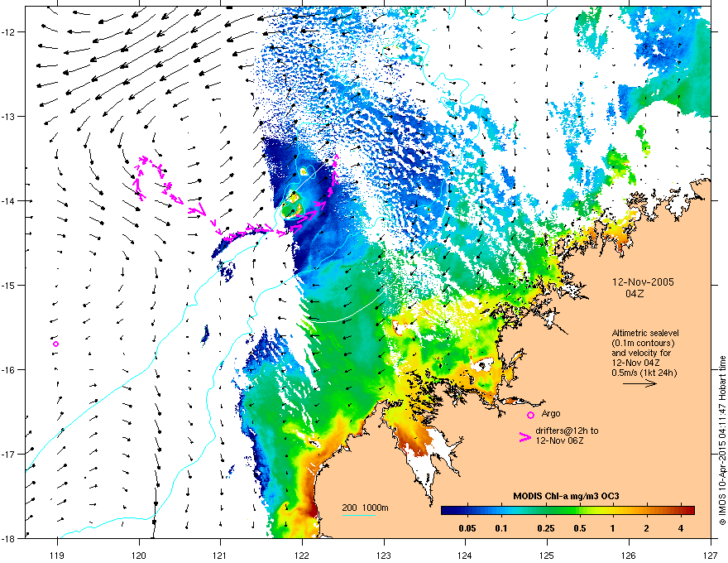Click the longitude label '122'

pyautogui.click(x=302, y=555)
